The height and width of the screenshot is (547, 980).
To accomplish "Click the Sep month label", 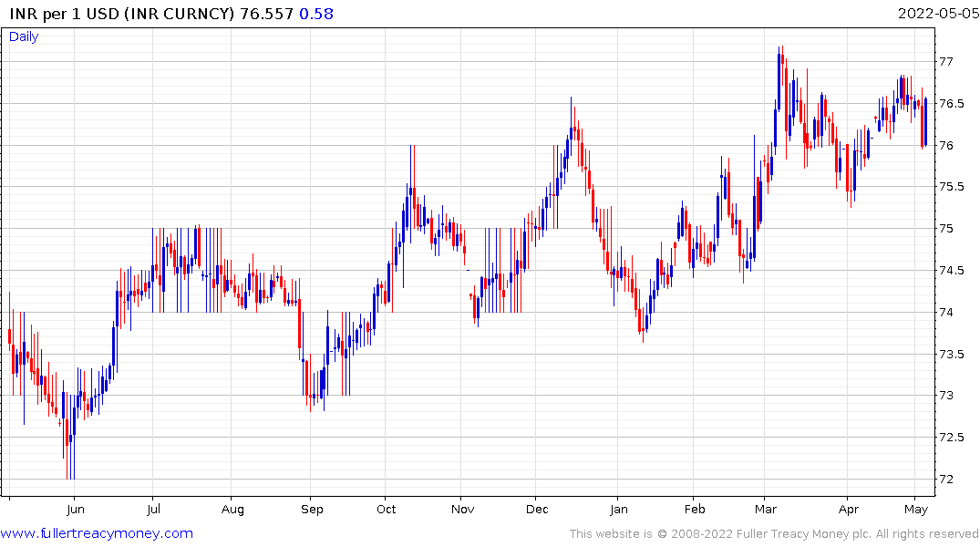I will click(312, 510).
